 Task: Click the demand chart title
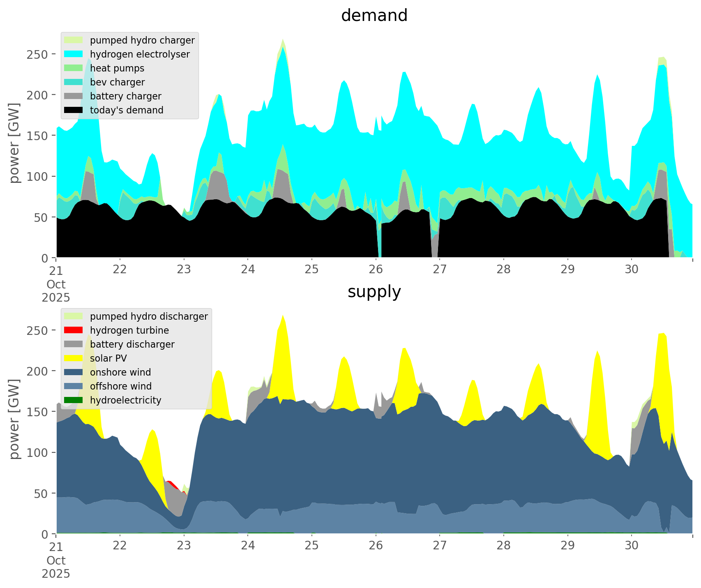[374, 16]
